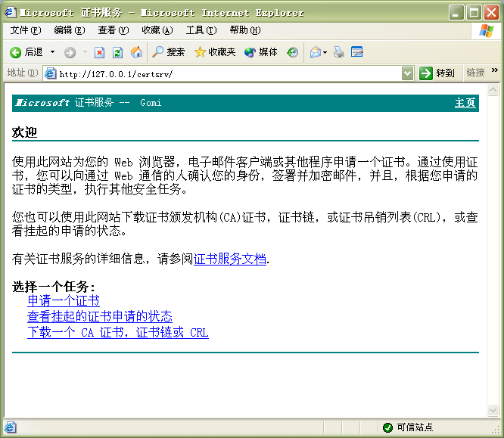Screen dimensions: 504x438
Task: Click the page icon in the address bar
Action: [50, 73]
